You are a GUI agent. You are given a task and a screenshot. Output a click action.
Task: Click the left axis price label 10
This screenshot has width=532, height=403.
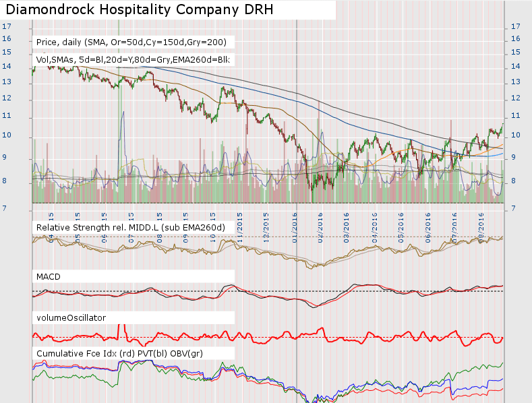tap(7, 135)
